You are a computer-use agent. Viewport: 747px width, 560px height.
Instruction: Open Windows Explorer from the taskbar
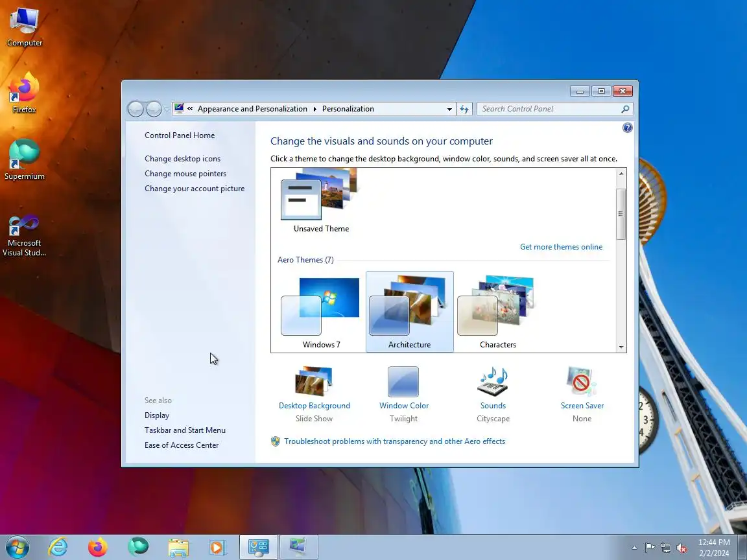(x=178, y=547)
